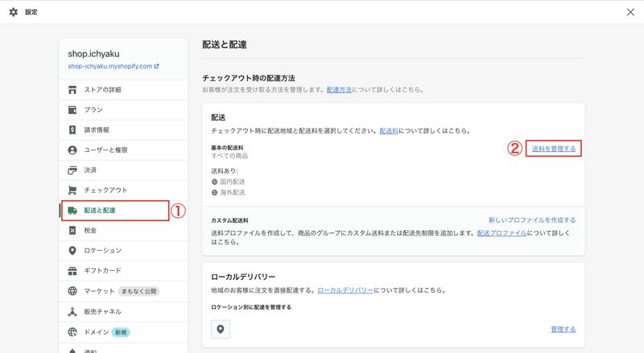644x353 pixels.
Task: Click the ギフトカード gift icon
Action: [x=72, y=271]
